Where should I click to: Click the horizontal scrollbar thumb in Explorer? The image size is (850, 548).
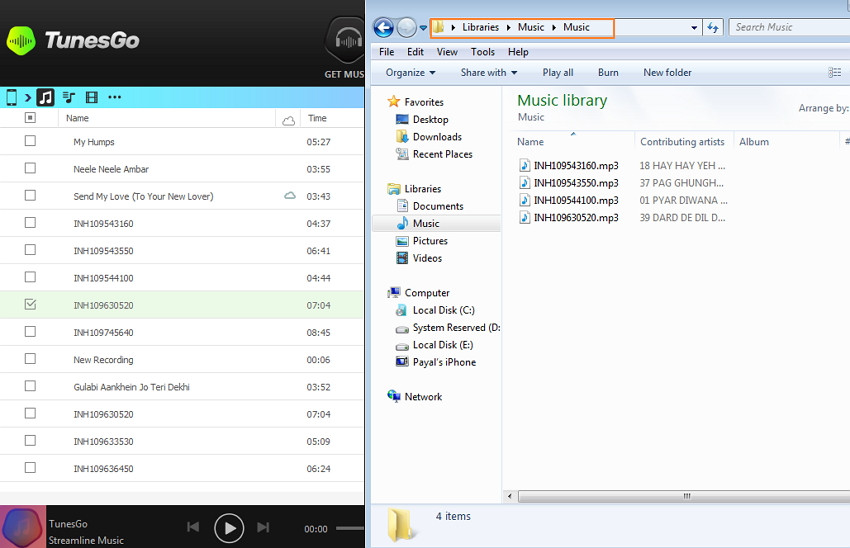[684, 496]
